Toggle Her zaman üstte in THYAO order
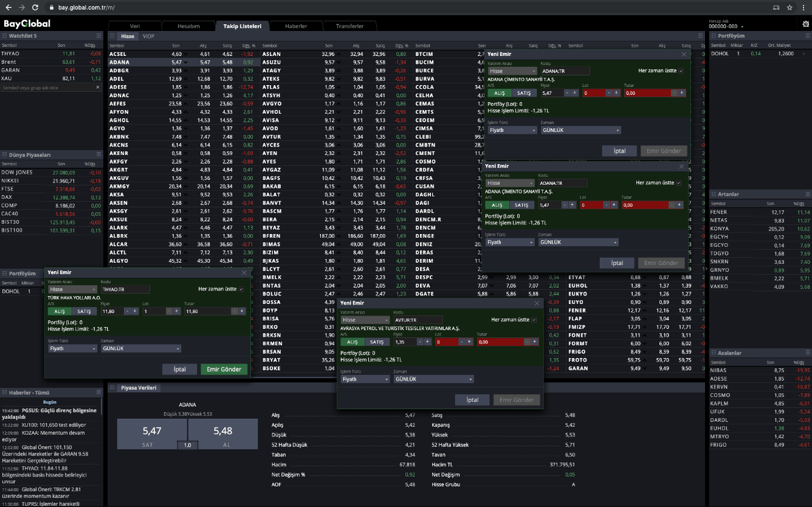This screenshot has width=812, height=507. pyautogui.click(x=241, y=289)
